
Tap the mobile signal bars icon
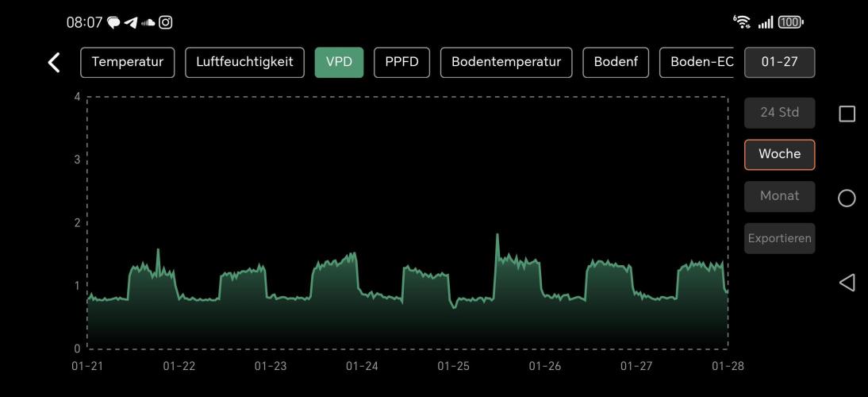tap(766, 23)
